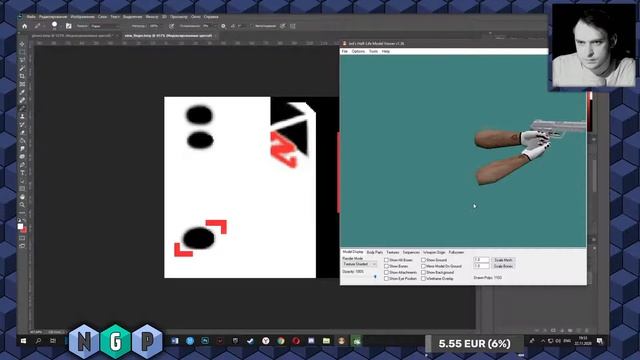Open the Model Viewer Tools menu
The height and width of the screenshot is (360, 640).
(x=373, y=51)
